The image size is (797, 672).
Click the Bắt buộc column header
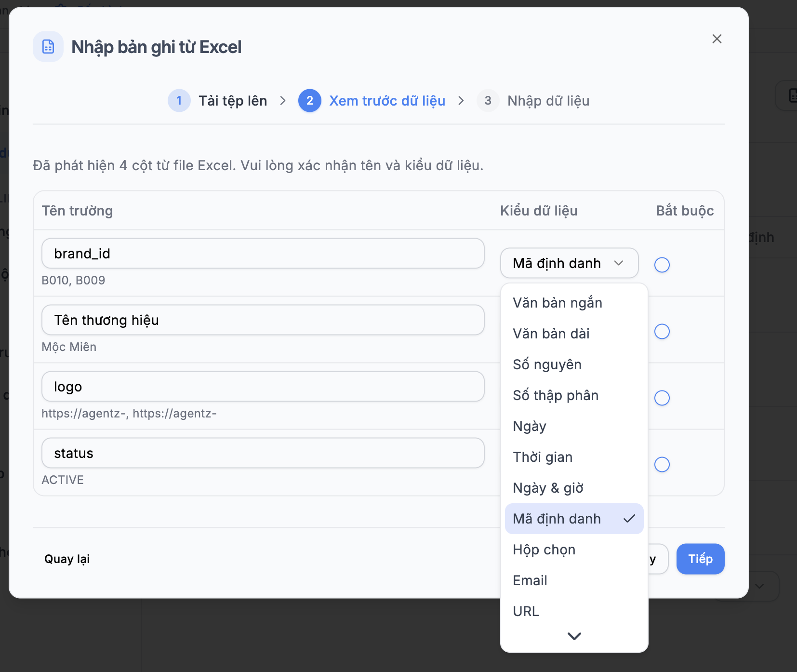pyautogui.click(x=685, y=211)
